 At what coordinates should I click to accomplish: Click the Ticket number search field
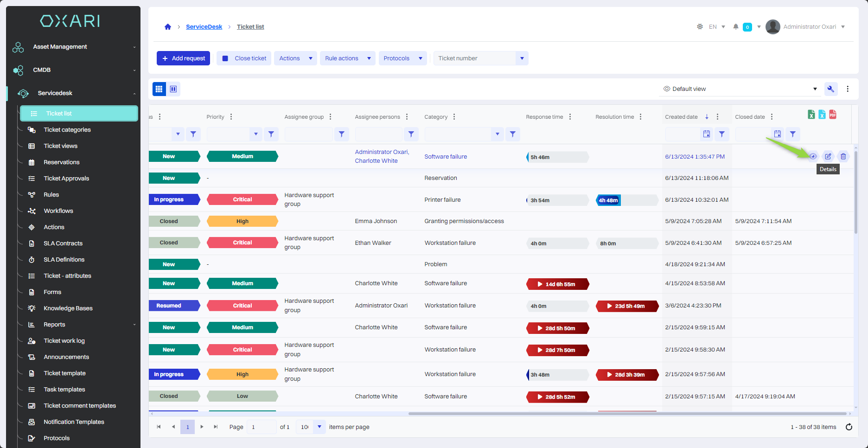coord(475,58)
